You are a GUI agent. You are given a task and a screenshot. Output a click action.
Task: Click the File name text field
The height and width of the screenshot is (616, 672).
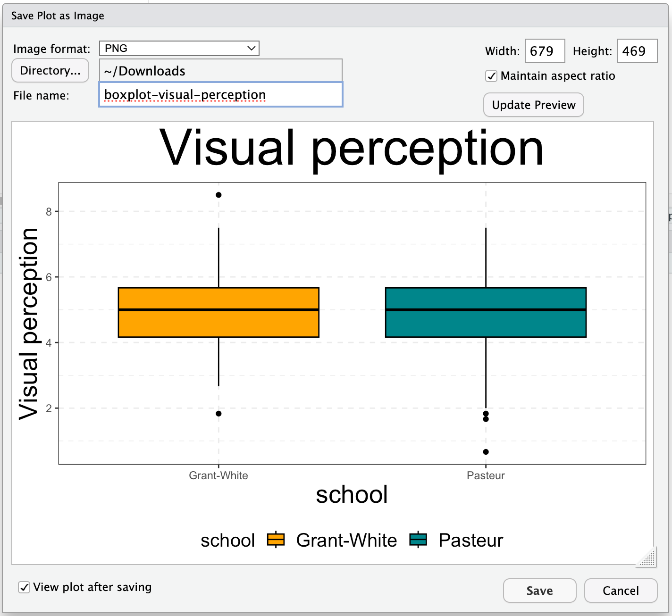point(220,95)
